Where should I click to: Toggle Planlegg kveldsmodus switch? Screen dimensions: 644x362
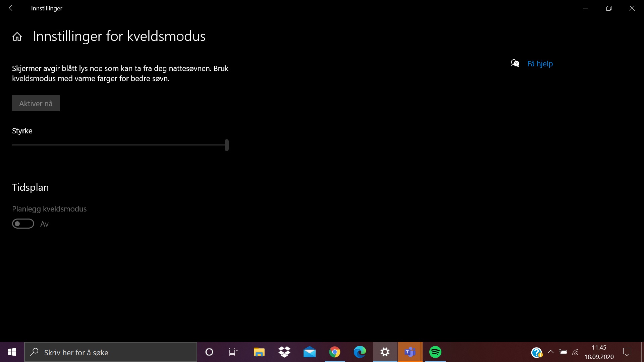(23, 224)
